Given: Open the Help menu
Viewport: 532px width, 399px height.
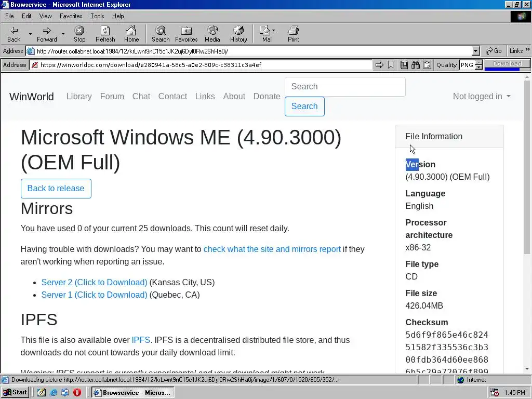Looking at the screenshot, I should [118, 16].
